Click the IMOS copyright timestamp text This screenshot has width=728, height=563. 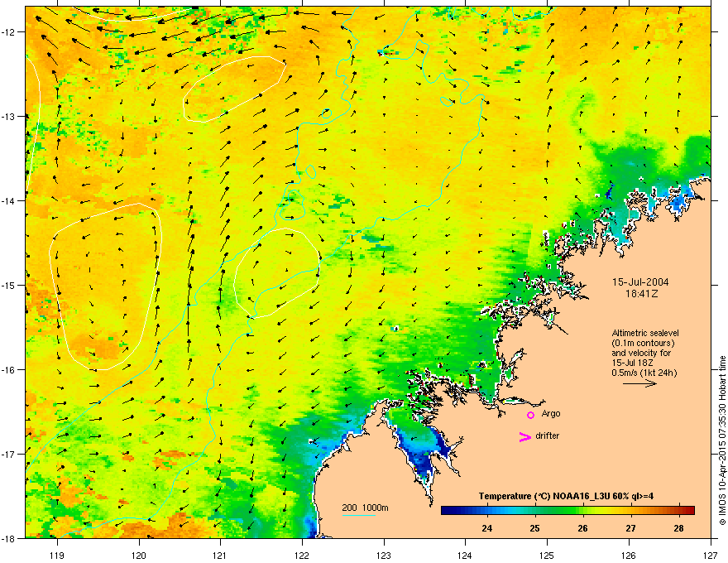(722, 440)
